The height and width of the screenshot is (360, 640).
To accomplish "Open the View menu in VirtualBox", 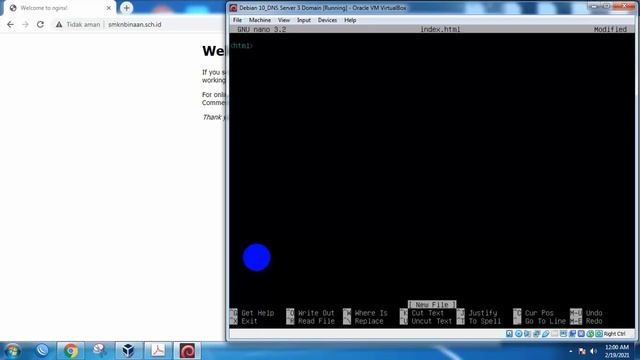I will click(284, 20).
